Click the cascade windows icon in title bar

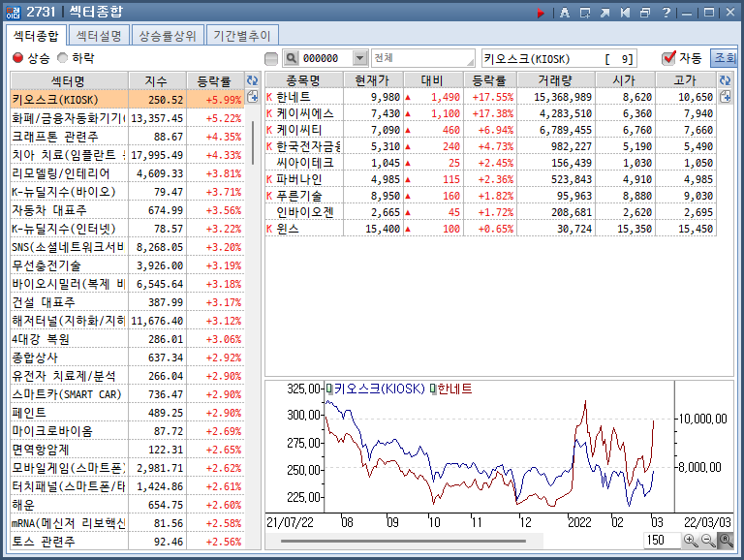click(x=645, y=13)
